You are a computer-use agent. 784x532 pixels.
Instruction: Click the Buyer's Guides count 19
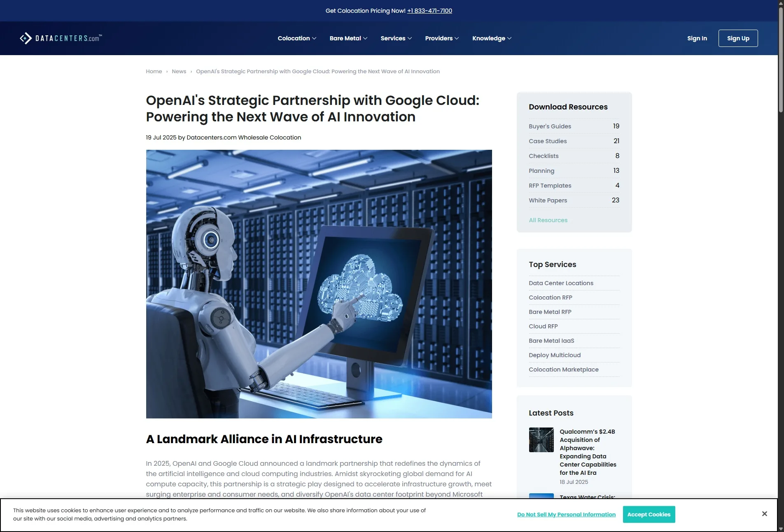[x=616, y=126]
